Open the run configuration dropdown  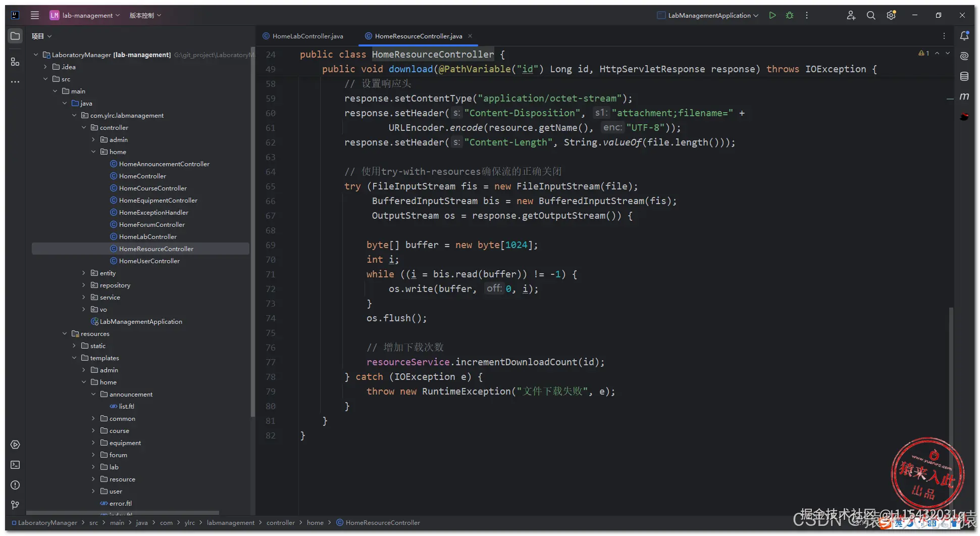pos(708,15)
